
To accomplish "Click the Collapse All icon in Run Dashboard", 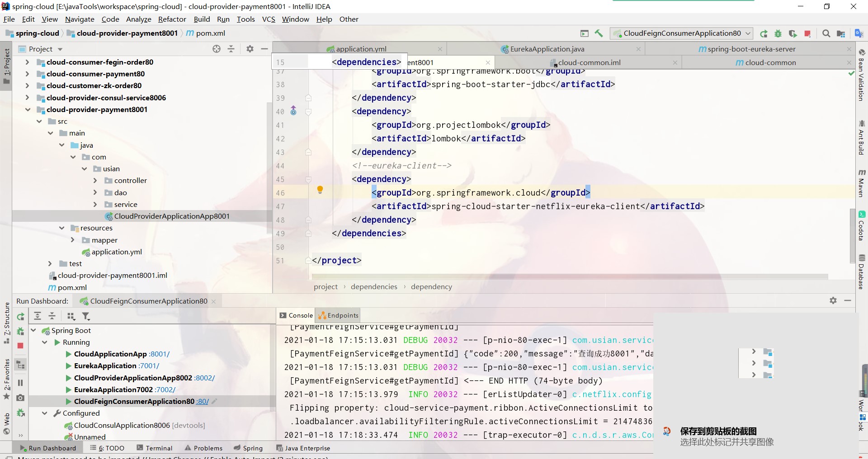I will click(52, 316).
